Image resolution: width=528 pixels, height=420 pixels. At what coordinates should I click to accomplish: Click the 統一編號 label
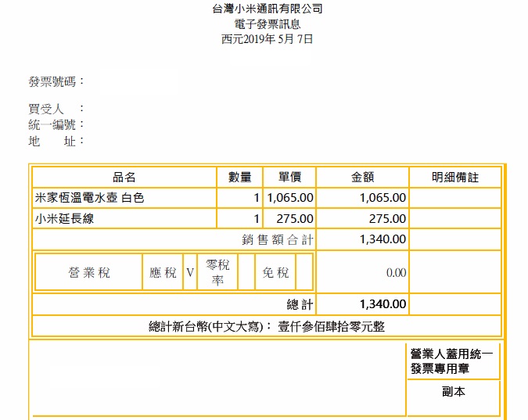point(56,124)
